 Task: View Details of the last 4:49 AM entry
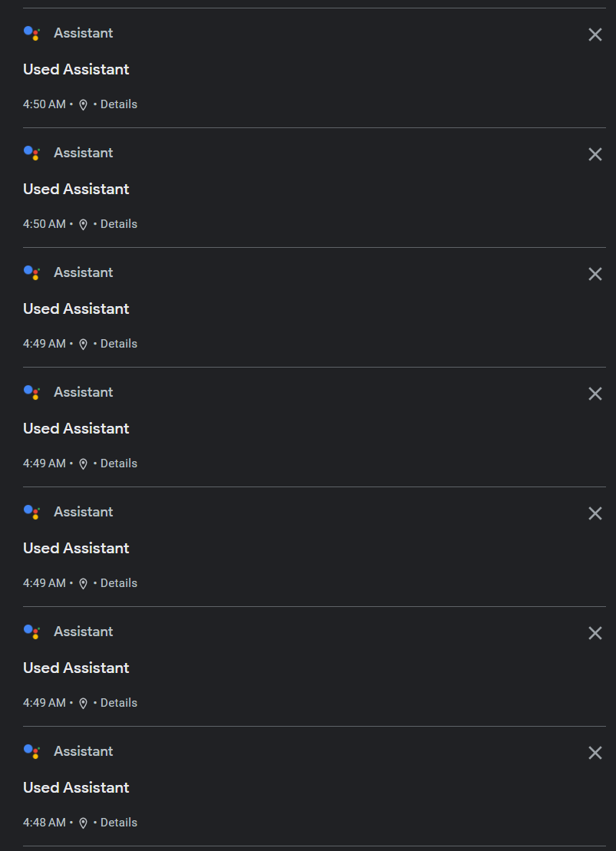119,703
